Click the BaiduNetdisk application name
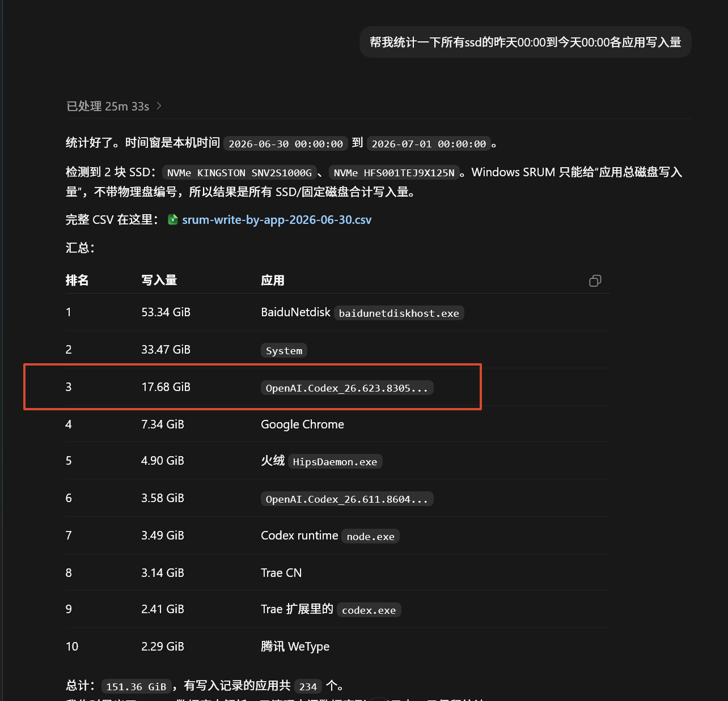The width and height of the screenshot is (728, 701). (x=295, y=312)
